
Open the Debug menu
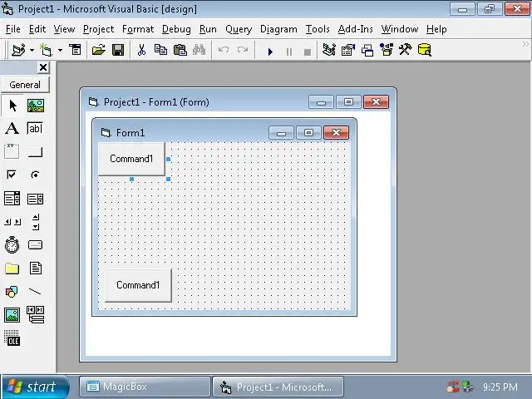pyautogui.click(x=176, y=29)
